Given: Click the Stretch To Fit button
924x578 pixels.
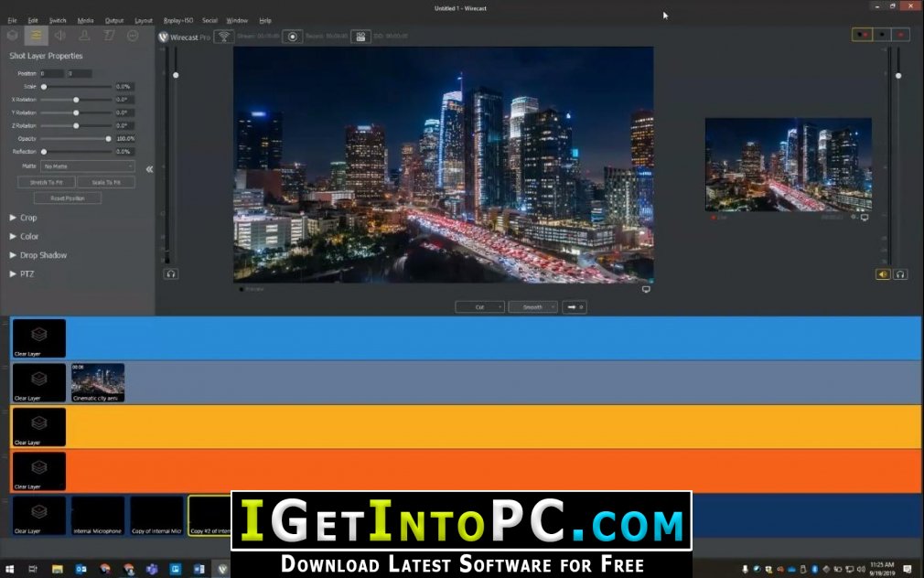Looking at the screenshot, I should [47, 183].
